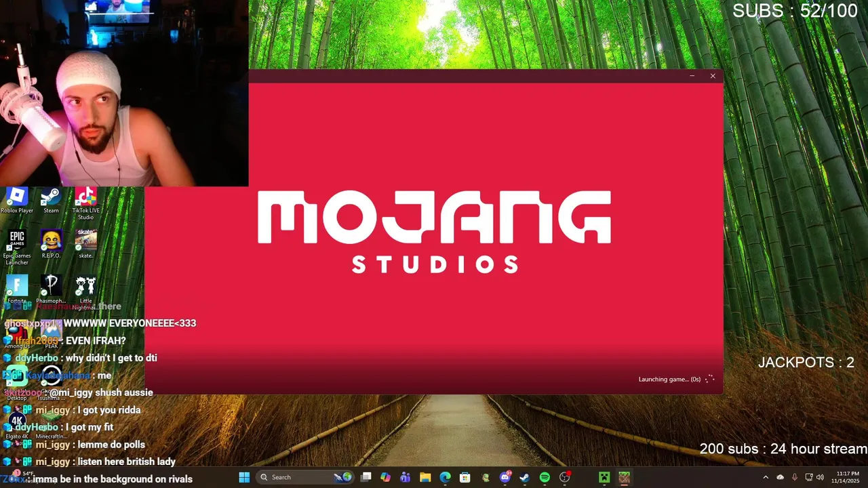Open Spotify from the taskbar
Image resolution: width=868 pixels, height=488 pixels.
coord(545,477)
